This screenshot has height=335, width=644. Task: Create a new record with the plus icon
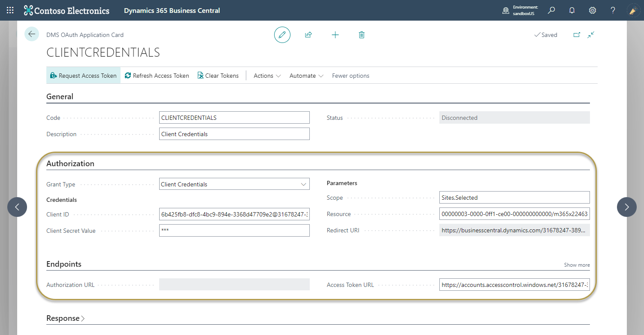335,35
